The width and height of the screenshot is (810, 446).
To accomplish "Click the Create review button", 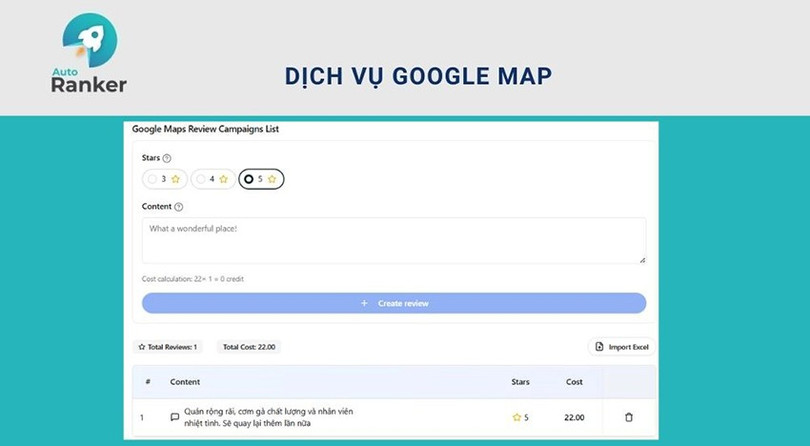I will coord(394,303).
